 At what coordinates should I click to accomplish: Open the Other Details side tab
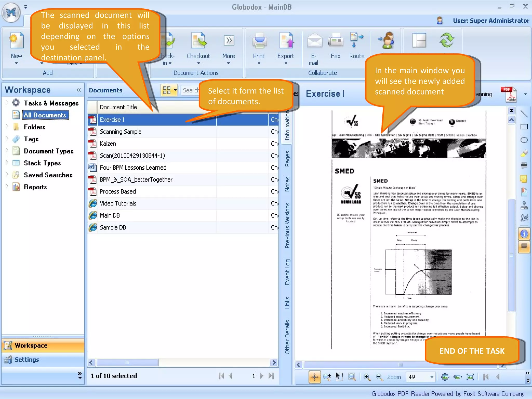tap(287, 337)
